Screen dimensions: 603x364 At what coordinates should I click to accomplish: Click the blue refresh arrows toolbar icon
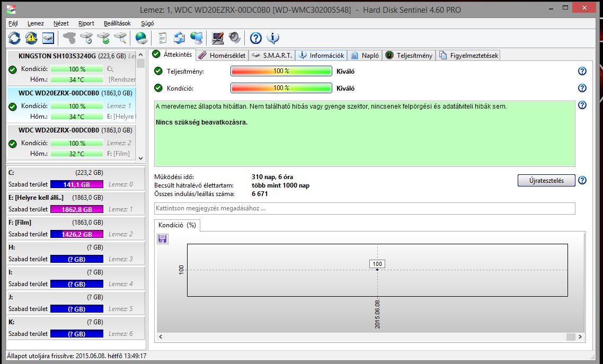point(15,38)
